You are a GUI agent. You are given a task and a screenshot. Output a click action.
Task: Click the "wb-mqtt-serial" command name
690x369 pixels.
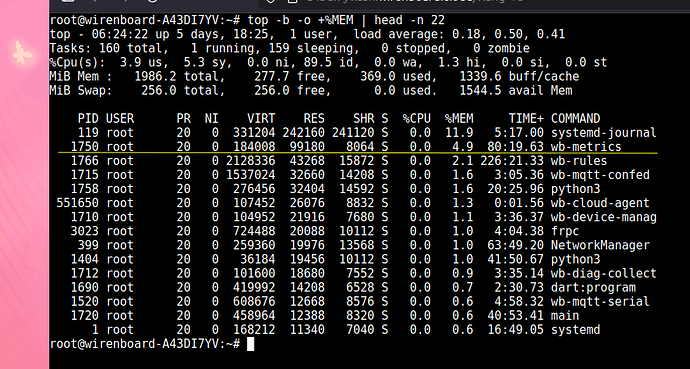(x=600, y=302)
